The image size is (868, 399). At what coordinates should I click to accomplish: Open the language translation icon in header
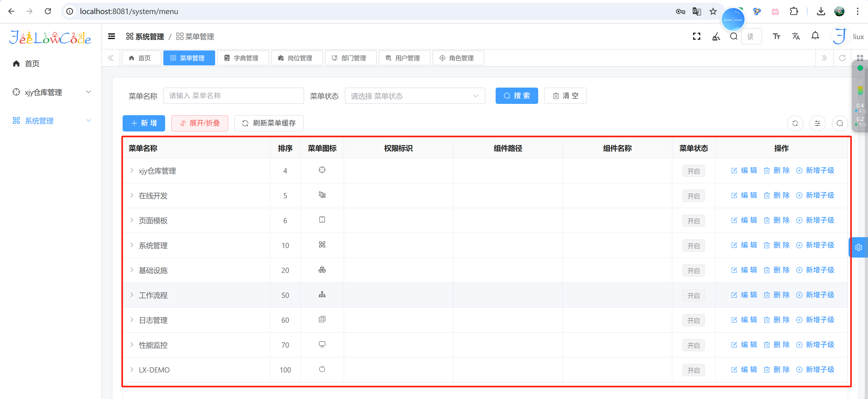pos(796,36)
